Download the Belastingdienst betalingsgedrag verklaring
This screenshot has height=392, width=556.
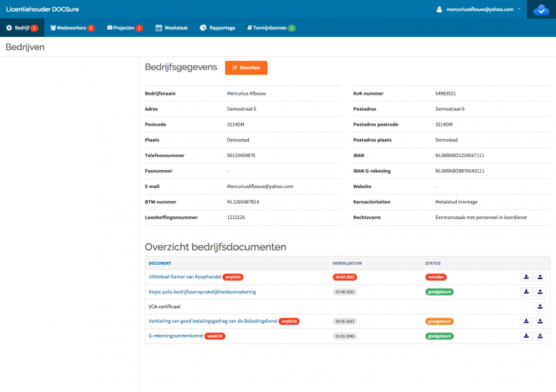[x=526, y=321]
